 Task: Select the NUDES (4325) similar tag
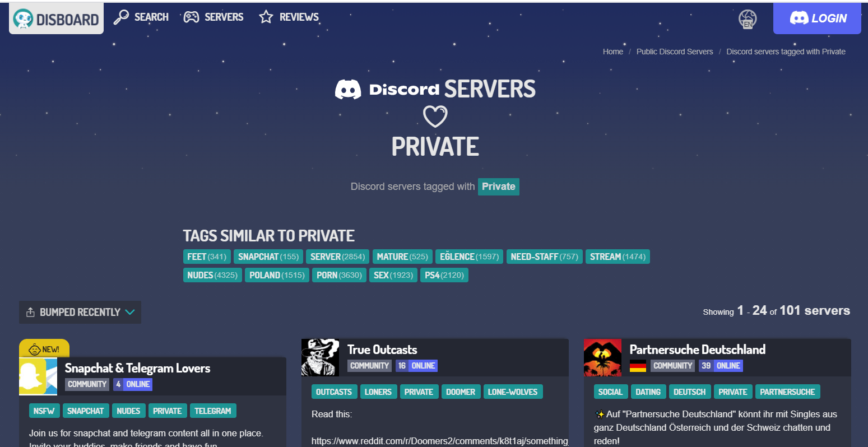click(212, 275)
